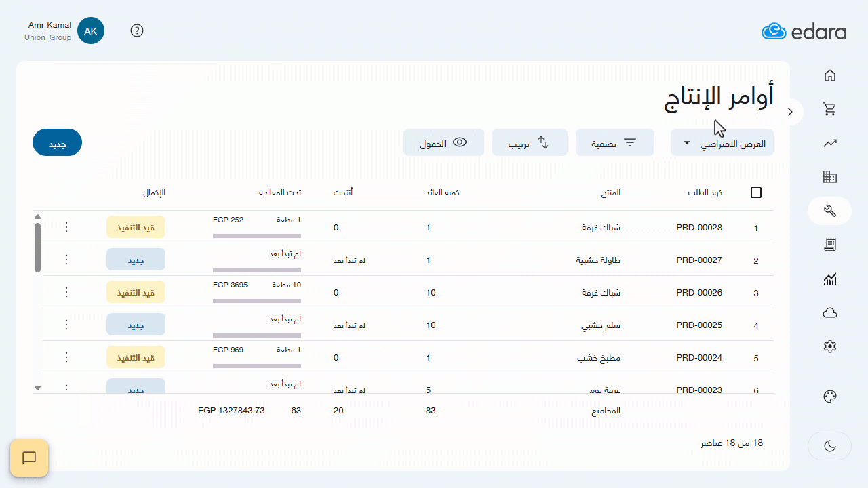Open row actions menu for PRD-00028
This screenshot has height=488, width=868.
point(66,227)
